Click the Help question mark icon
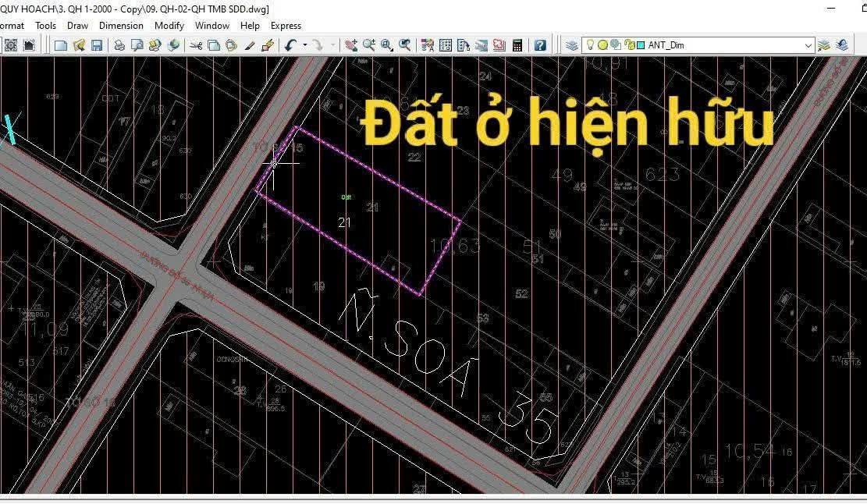867x504 pixels. click(x=540, y=45)
